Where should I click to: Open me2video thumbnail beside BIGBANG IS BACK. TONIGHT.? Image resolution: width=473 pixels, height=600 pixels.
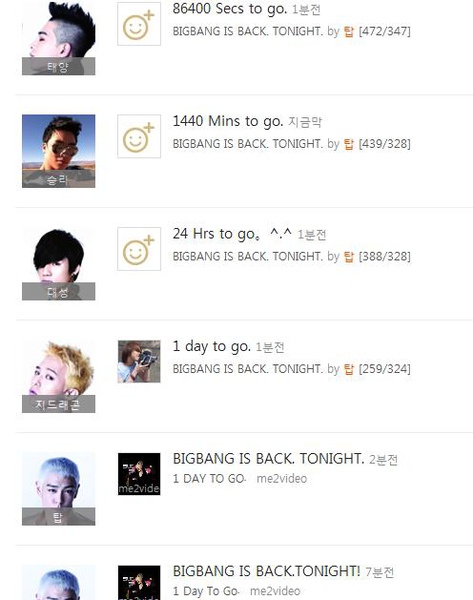[x=139, y=474]
